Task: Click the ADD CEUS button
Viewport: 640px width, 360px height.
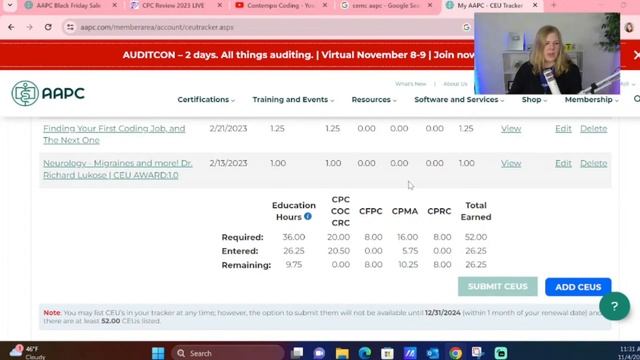Action: coord(578,287)
